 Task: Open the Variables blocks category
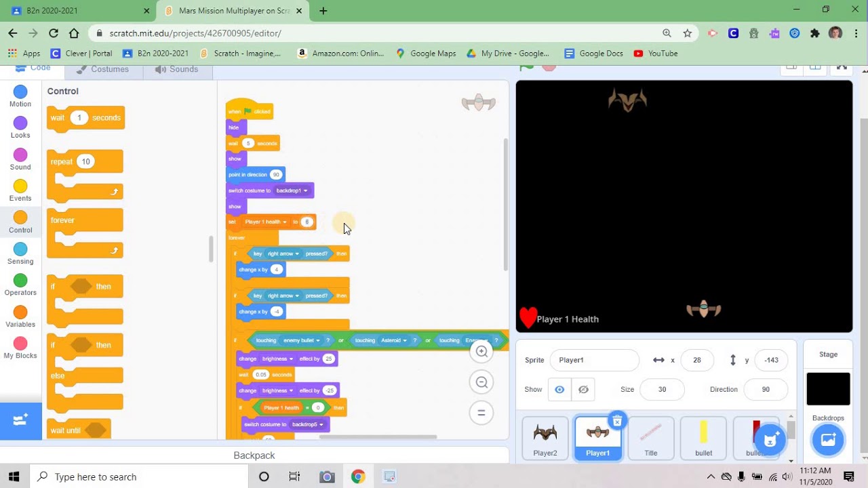20,317
